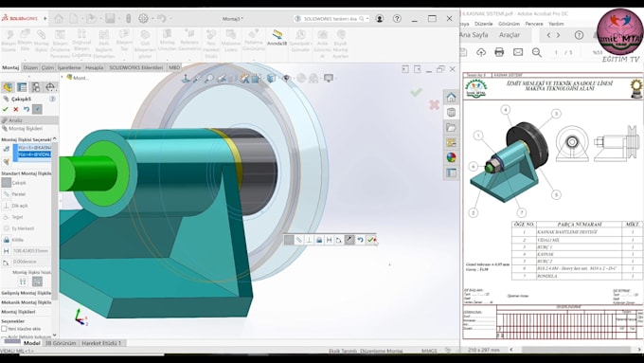Expand the Gelişmiş Montaj İlişkileri section
The image size is (644, 363).
pos(27,293)
